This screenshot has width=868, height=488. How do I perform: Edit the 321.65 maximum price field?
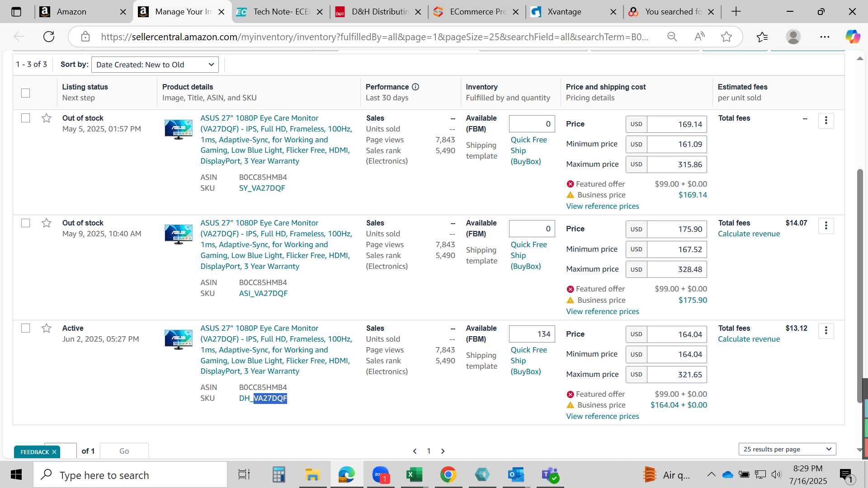pos(677,375)
